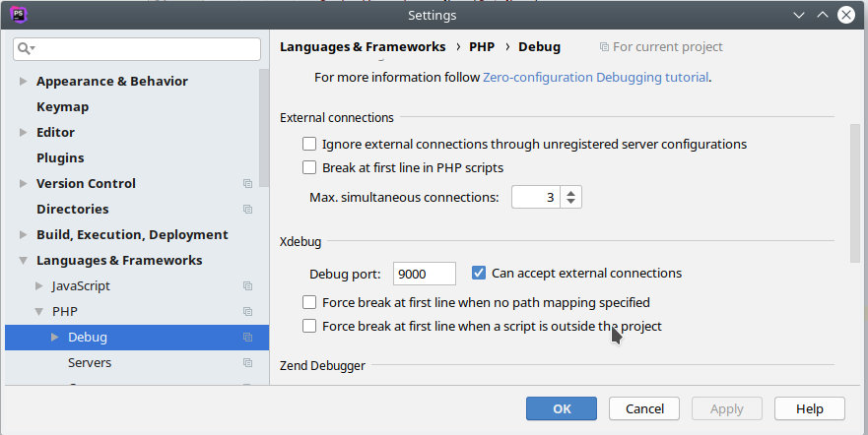The image size is (868, 435).
Task: Check Break at first line in PHP scripts
Action: (309, 167)
